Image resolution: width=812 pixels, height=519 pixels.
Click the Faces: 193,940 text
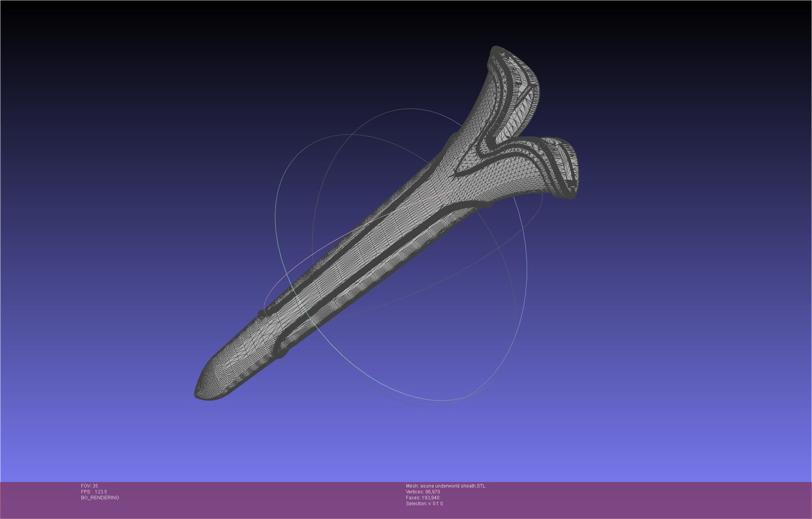(423, 498)
